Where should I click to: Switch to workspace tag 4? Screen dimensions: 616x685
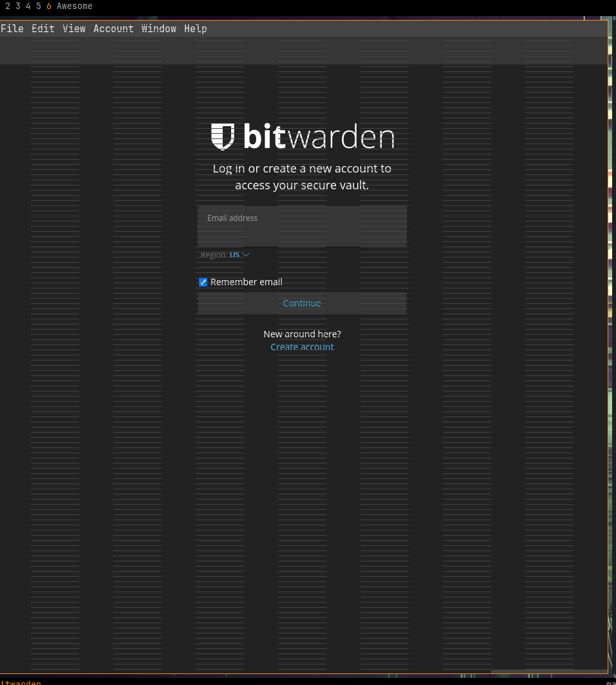(28, 6)
